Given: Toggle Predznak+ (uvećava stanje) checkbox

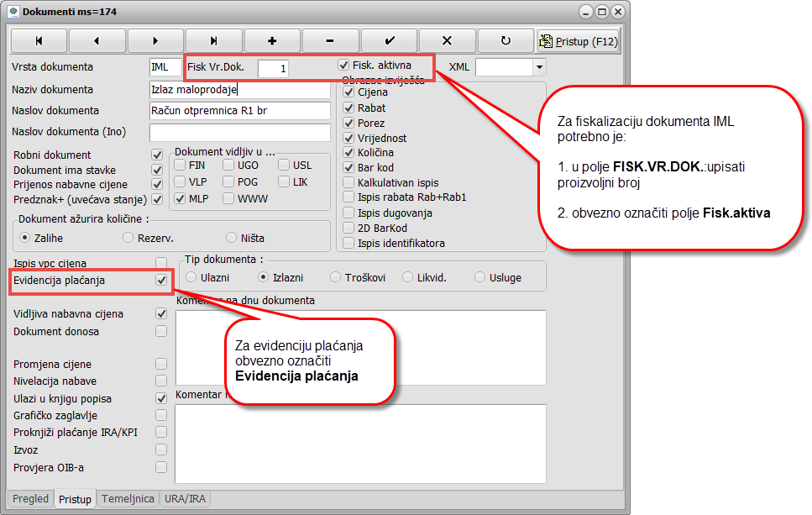Looking at the screenshot, I should pyautogui.click(x=157, y=199).
